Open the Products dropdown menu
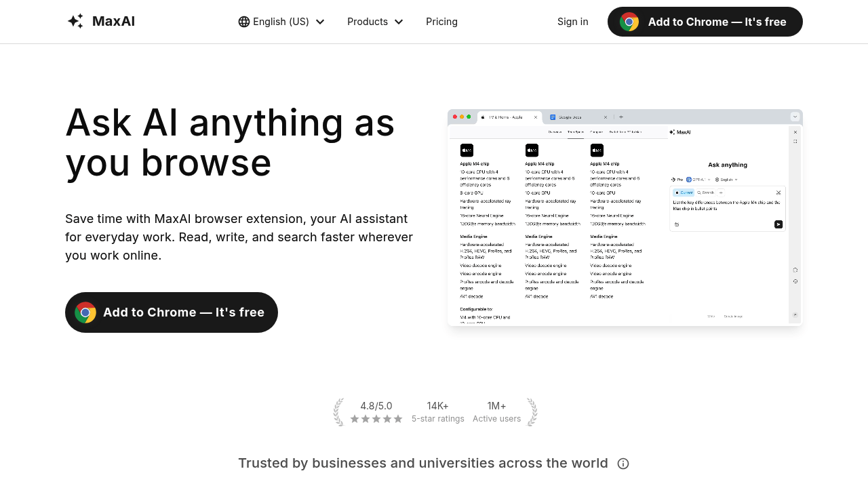 point(375,22)
